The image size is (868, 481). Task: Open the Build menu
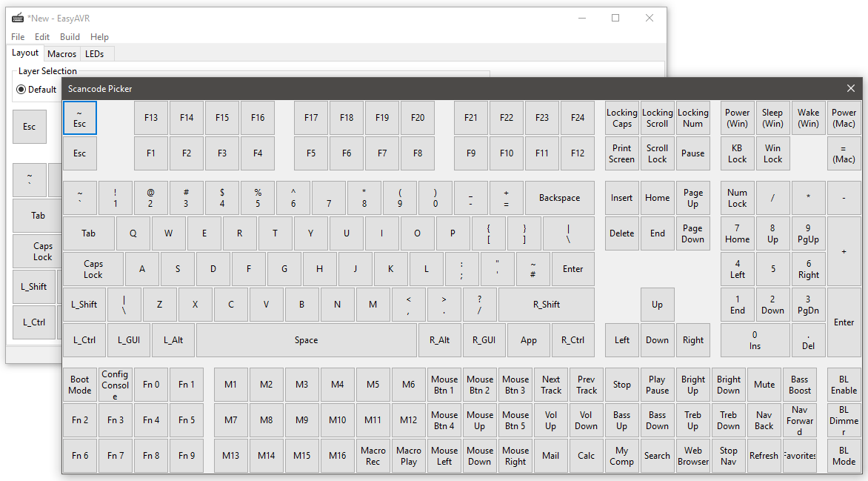(70, 37)
